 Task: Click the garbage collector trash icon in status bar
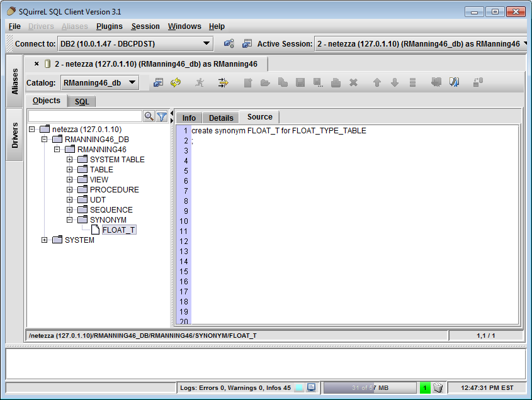tap(439, 387)
